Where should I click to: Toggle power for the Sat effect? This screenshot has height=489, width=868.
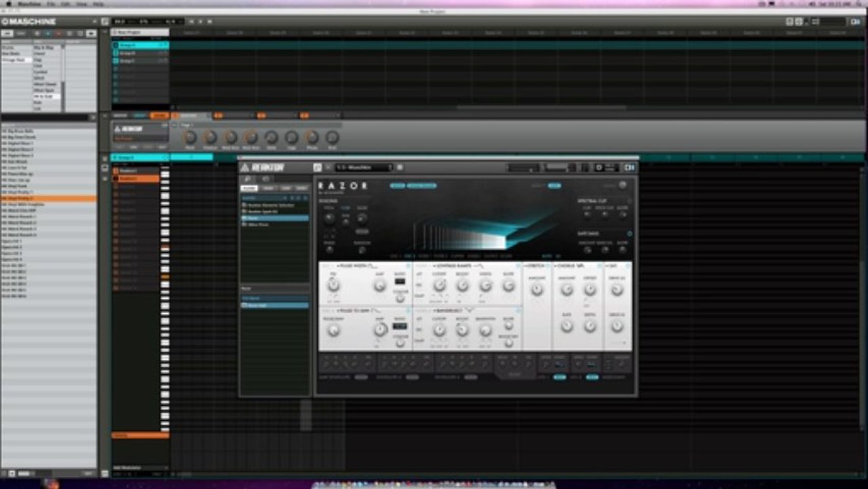(x=628, y=266)
